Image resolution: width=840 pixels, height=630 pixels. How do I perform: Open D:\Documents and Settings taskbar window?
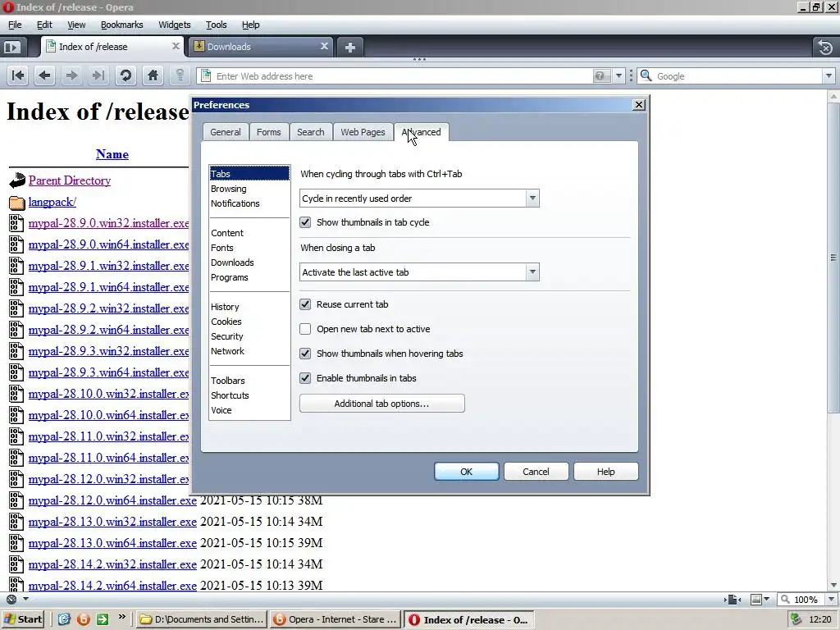click(x=202, y=619)
